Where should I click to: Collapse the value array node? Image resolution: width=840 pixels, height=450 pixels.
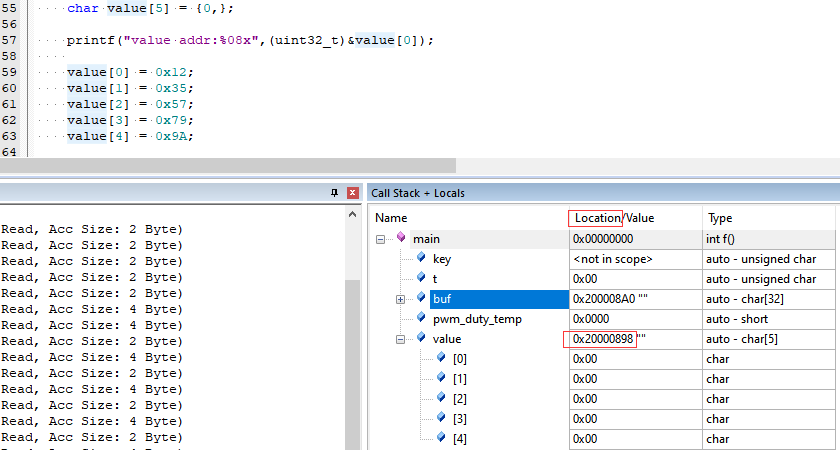[x=400, y=340]
